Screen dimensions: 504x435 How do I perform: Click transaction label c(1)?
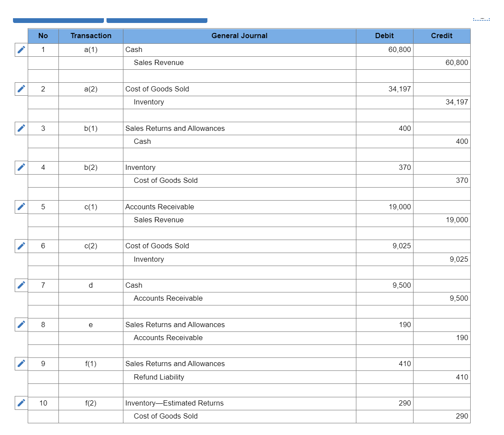point(91,207)
